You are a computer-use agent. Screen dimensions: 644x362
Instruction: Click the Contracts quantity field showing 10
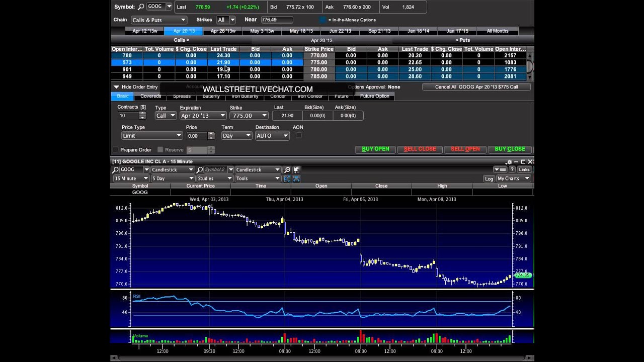[128, 116]
